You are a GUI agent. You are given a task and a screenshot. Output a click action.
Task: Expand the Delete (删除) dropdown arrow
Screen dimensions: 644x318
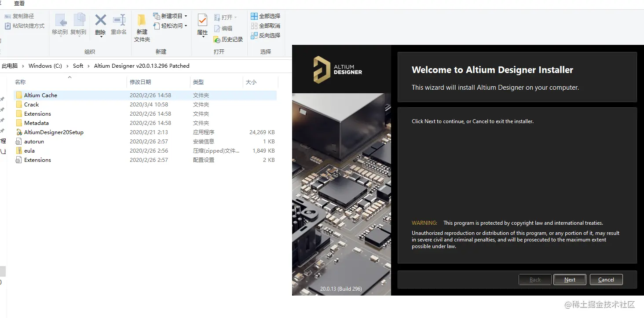pos(101,37)
